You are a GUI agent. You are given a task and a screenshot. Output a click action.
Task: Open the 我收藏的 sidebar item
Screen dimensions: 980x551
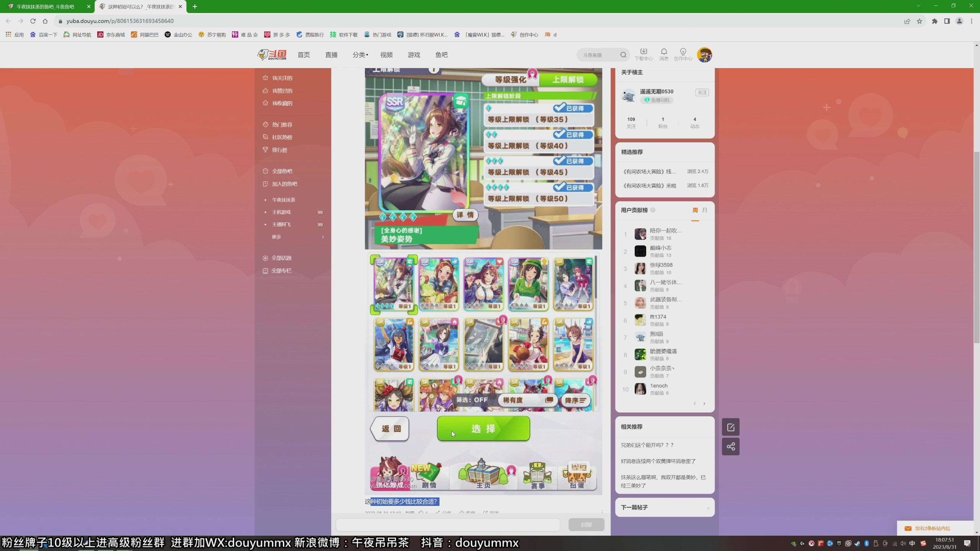point(278,103)
